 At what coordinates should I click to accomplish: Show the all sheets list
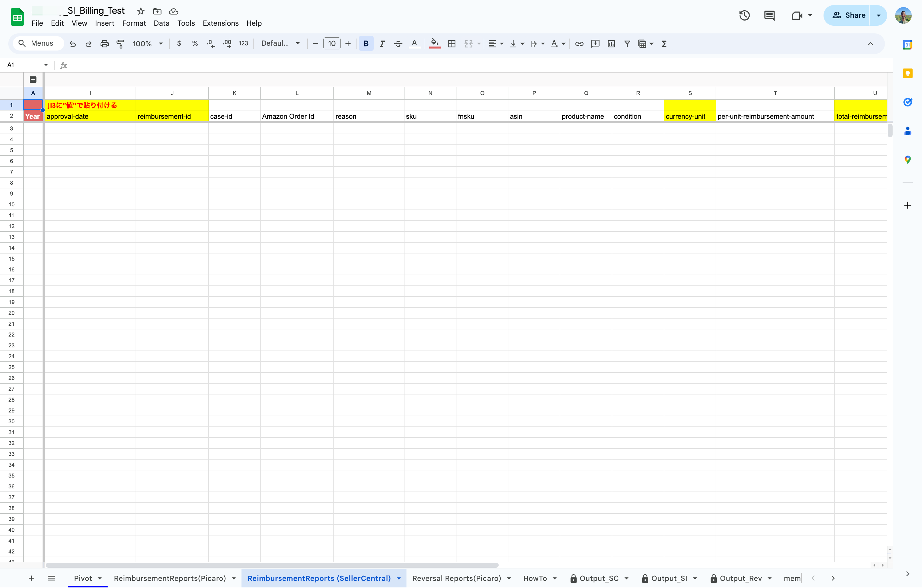coord(51,578)
